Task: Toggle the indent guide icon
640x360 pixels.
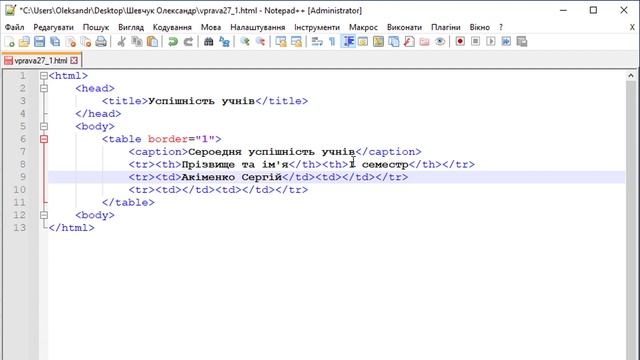Action: point(348,42)
